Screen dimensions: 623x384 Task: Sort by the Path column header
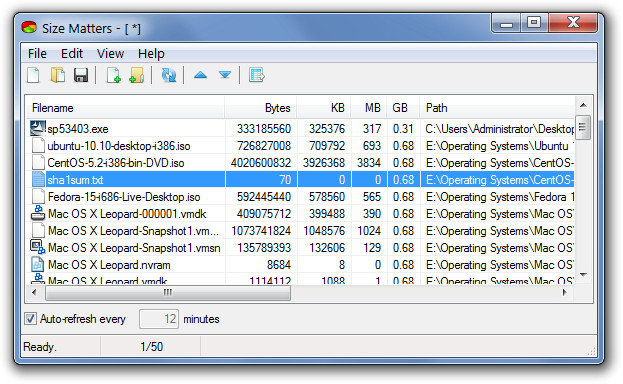point(497,108)
